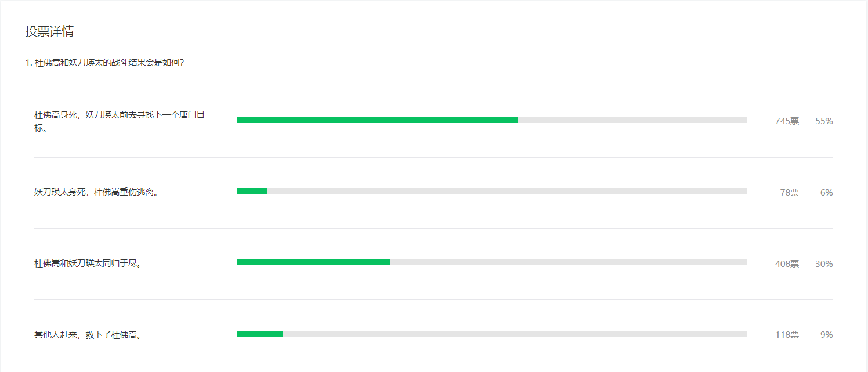Click the 55% green progress bar

tap(377, 120)
